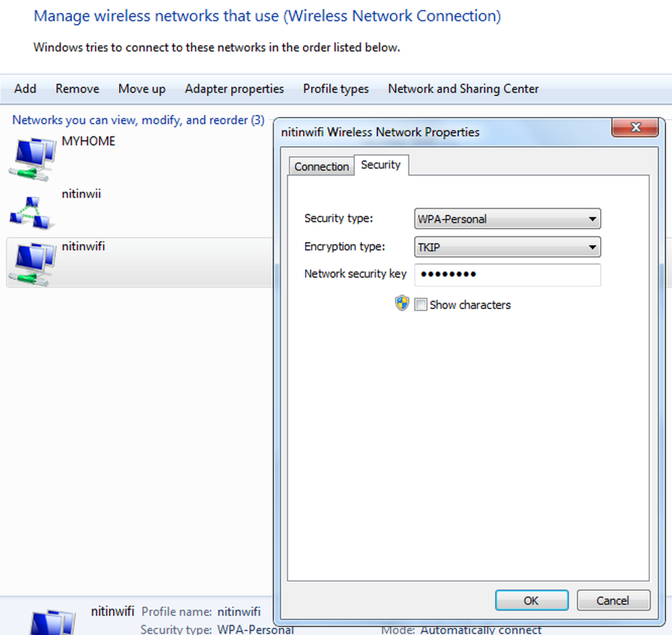The image size is (672, 635).
Task: Switch to the Connection tab
Action: click(321, 166)
